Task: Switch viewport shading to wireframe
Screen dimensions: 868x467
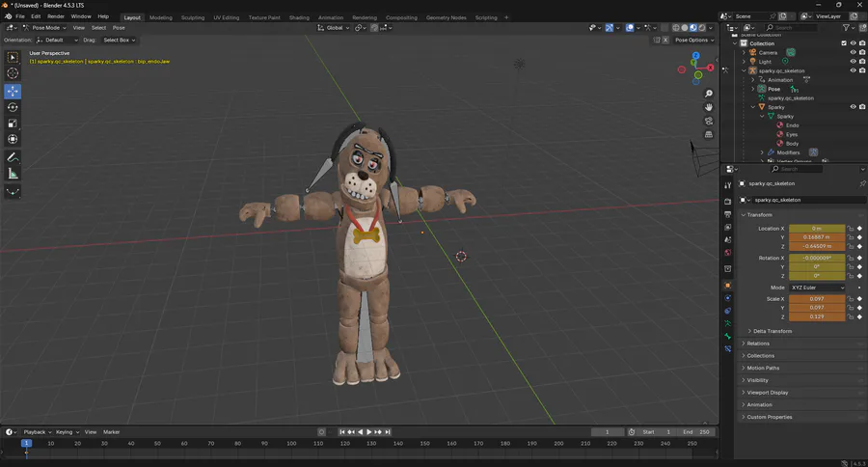Action: click(676, 28)
